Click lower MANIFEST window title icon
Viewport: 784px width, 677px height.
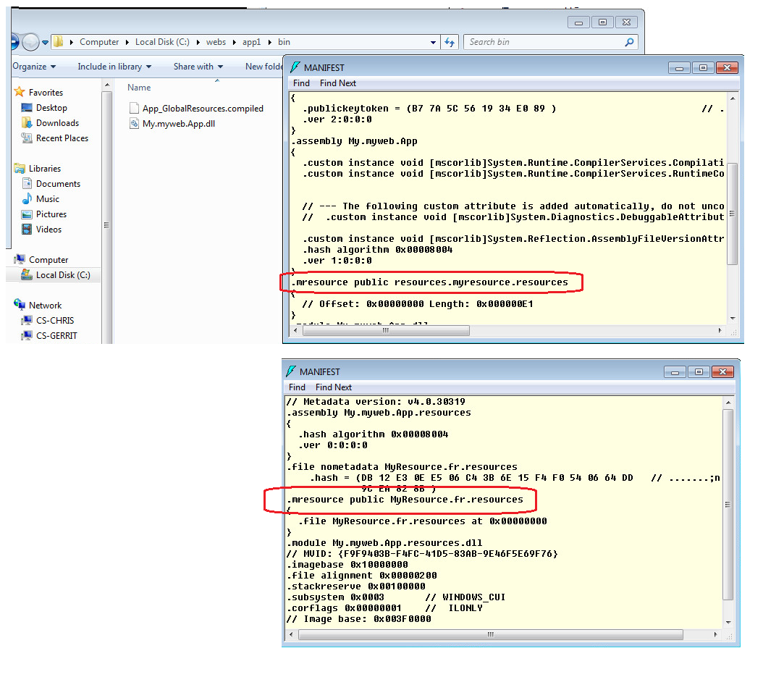pos(291,371)
